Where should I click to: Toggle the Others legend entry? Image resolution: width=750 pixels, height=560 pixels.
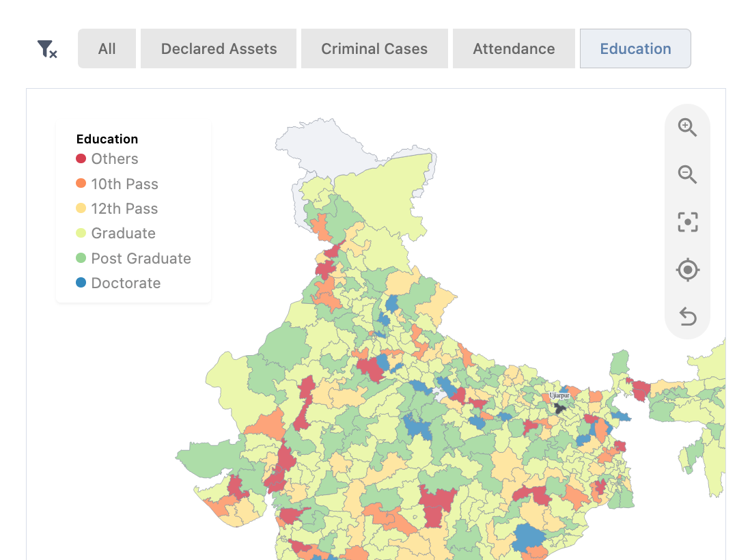point(114,159)
